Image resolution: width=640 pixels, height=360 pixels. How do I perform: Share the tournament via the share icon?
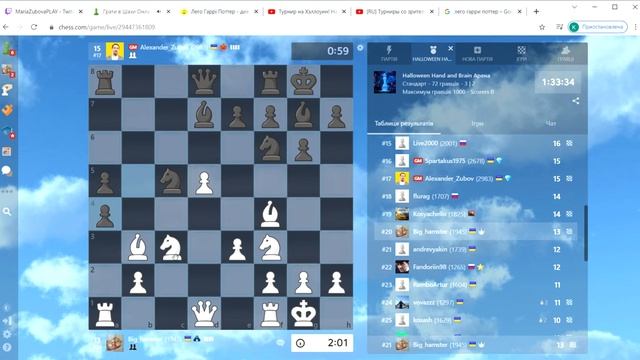(x=576, y=101)
